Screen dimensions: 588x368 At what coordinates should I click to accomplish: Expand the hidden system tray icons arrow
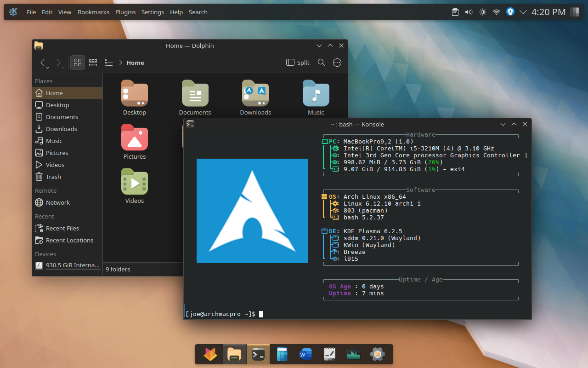tap(523, 12)
